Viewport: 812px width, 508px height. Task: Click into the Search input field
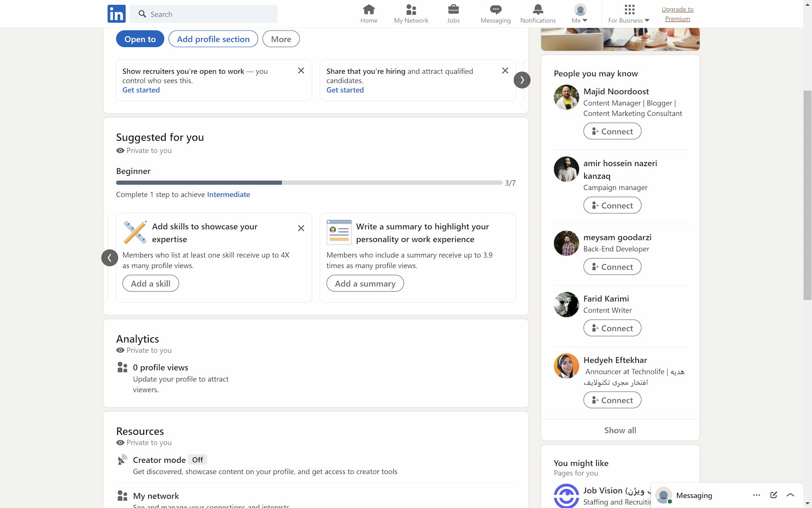(209, 14)
